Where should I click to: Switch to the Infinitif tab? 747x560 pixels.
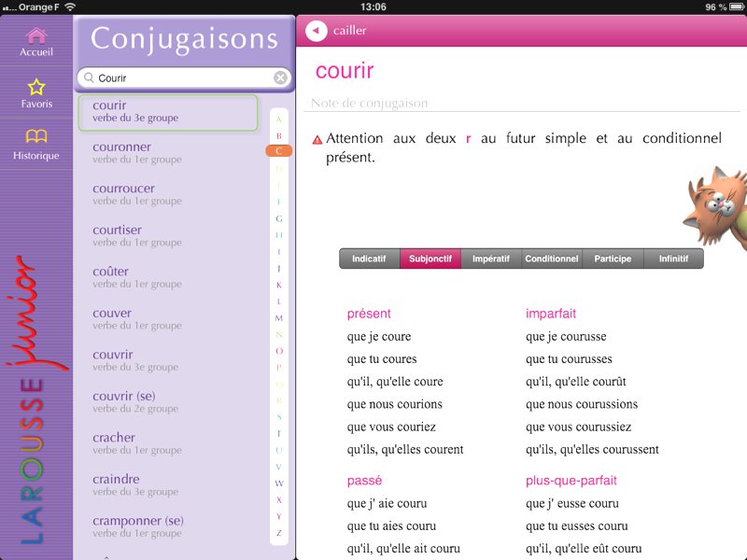point(673,259)
